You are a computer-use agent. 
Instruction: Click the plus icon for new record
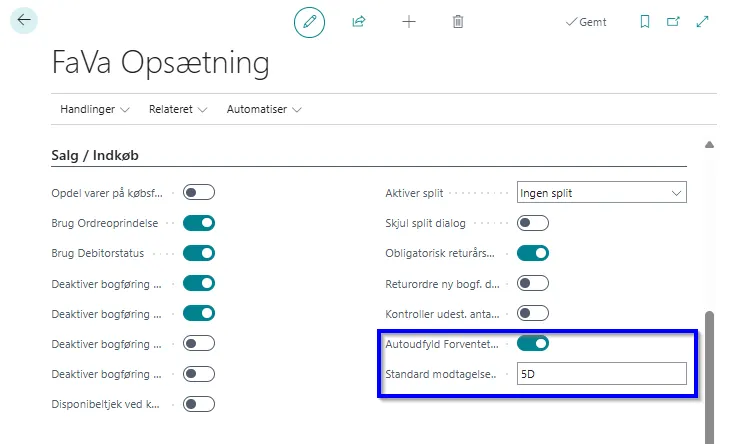[409, 22]
